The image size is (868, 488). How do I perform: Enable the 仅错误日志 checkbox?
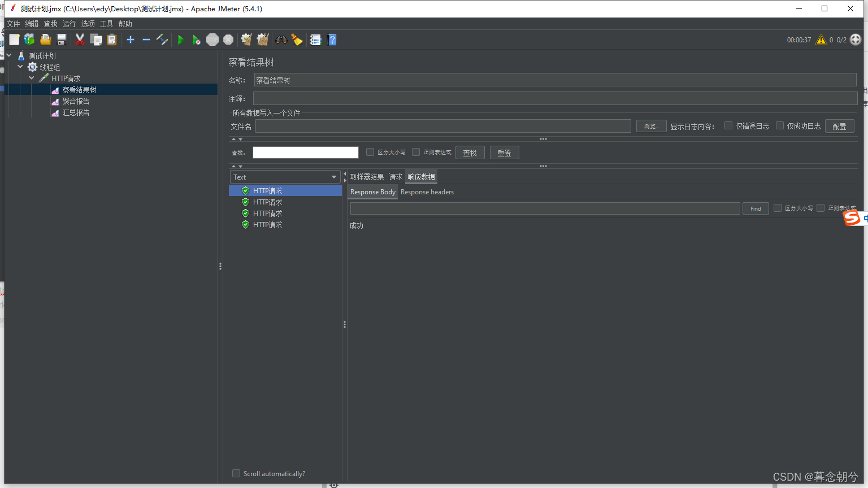click(x=728, y=125)
